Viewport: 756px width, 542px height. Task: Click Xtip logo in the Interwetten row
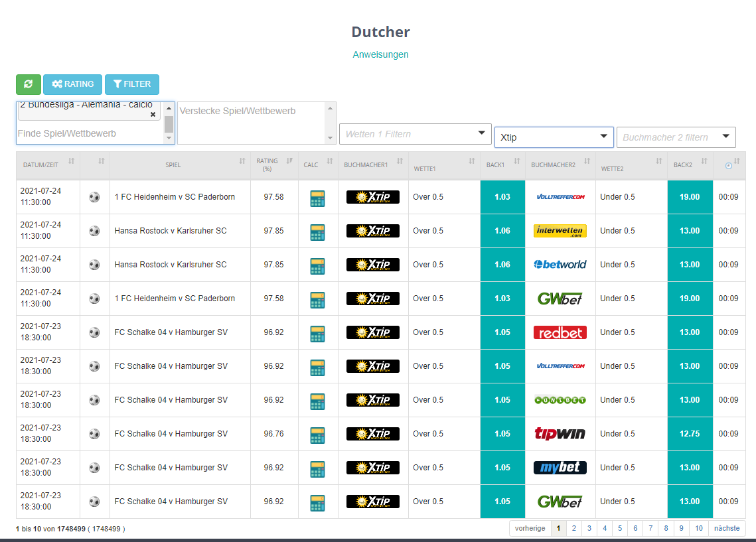[x=373, y=231]
